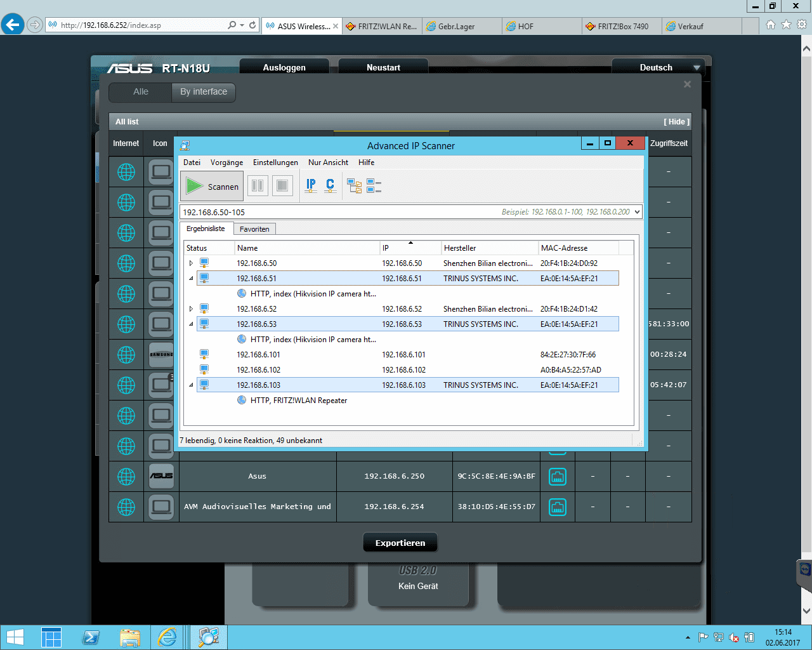
Task: Click the collapse all tree toolbar icon
Action: (x=374, y=186)
